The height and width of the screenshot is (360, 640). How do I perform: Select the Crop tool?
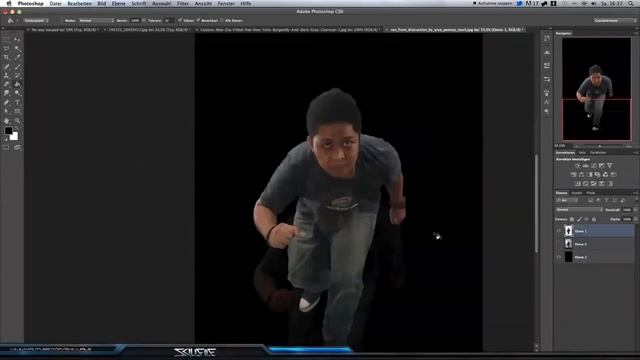point(7,58)
